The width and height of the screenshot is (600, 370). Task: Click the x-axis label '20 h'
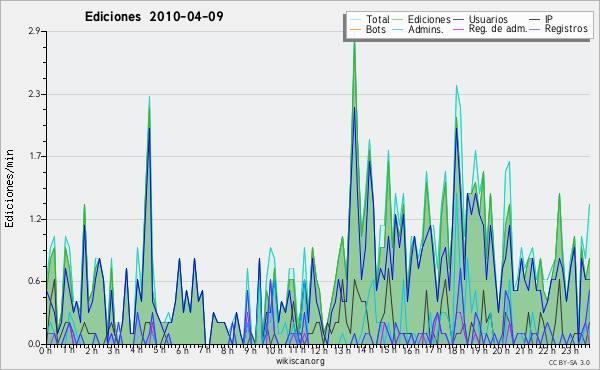[x=501, y=350]
